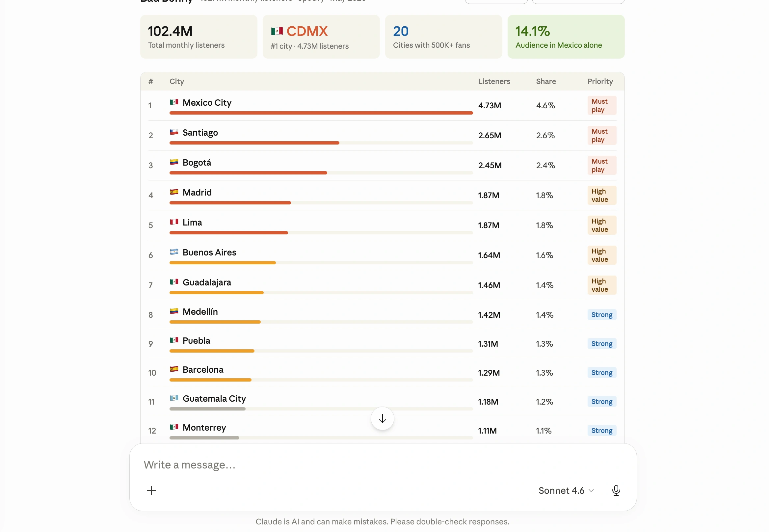Click the Peru flag next to Lima
The height and width of the screenshot is (532, 769).
[174, 222]
